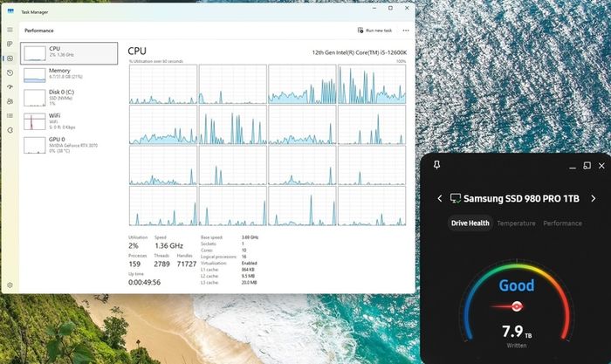Click the '2%' utilisation value
This screenshot has width=611, height=364.
(x=134, y=246)
